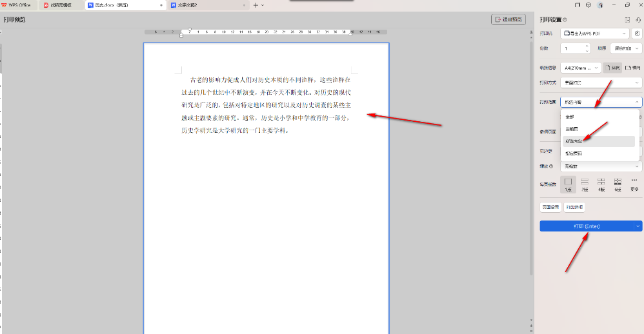
Task: Click the printer properties icon beside printer dropdown
Action: coord(637,33)
